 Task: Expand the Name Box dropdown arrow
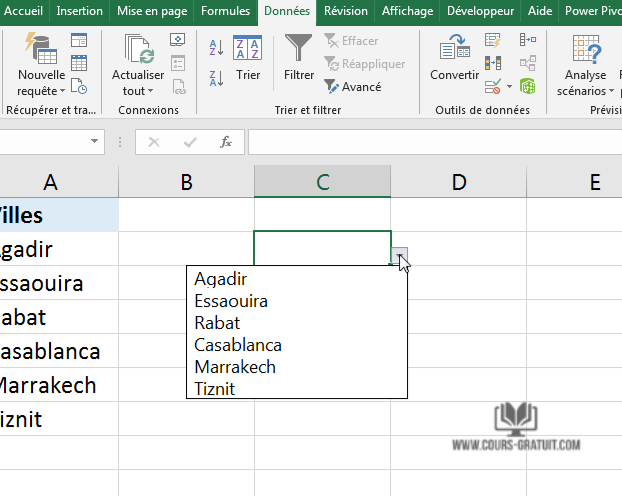pyautogui.click(x=95, y=142)
